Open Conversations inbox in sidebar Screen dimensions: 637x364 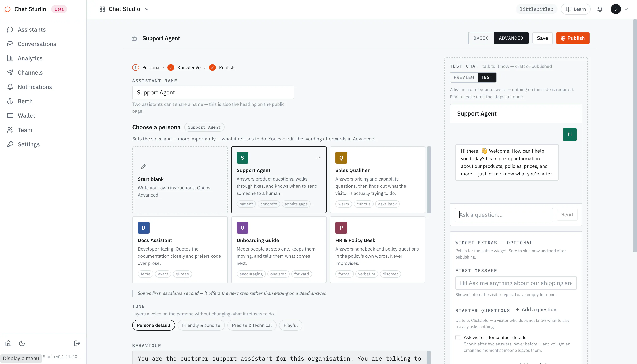pos(31,44)
